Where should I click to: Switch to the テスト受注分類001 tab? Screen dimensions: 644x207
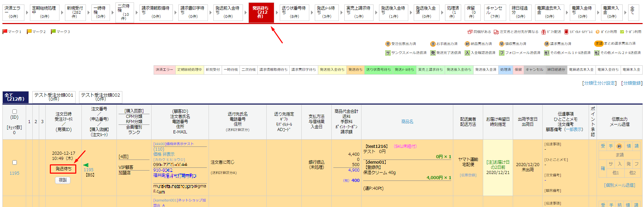pyautogui.click(x=54, y=97)
